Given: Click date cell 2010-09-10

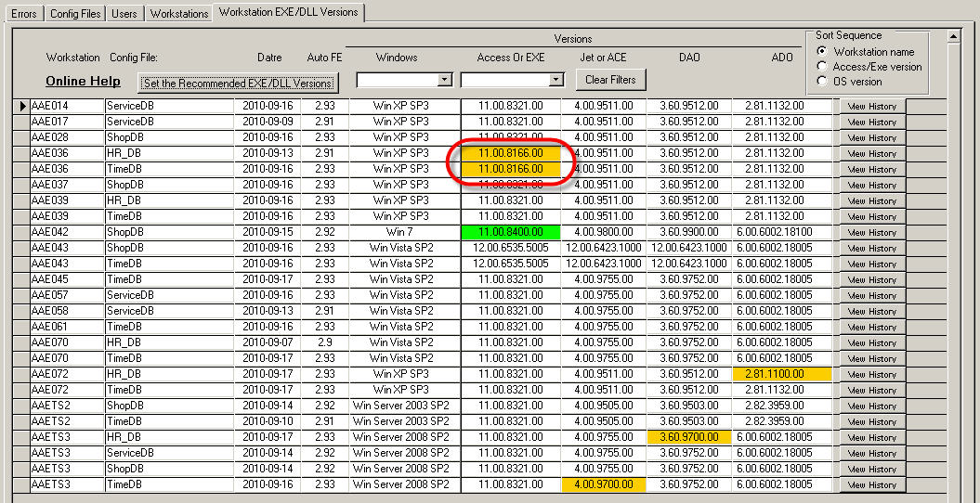Looking at the screenshot, I should pyautogui.click(x=268, y=421).
